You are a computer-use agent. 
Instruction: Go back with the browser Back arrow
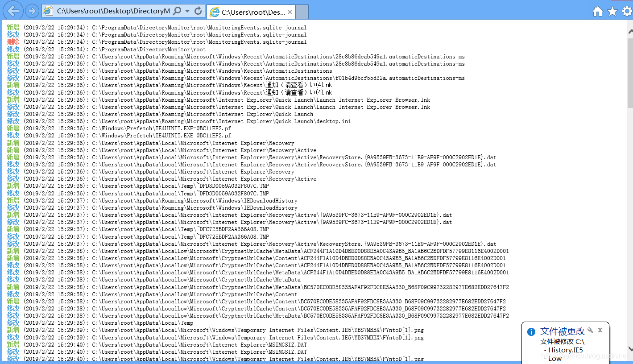click(13, 11)
